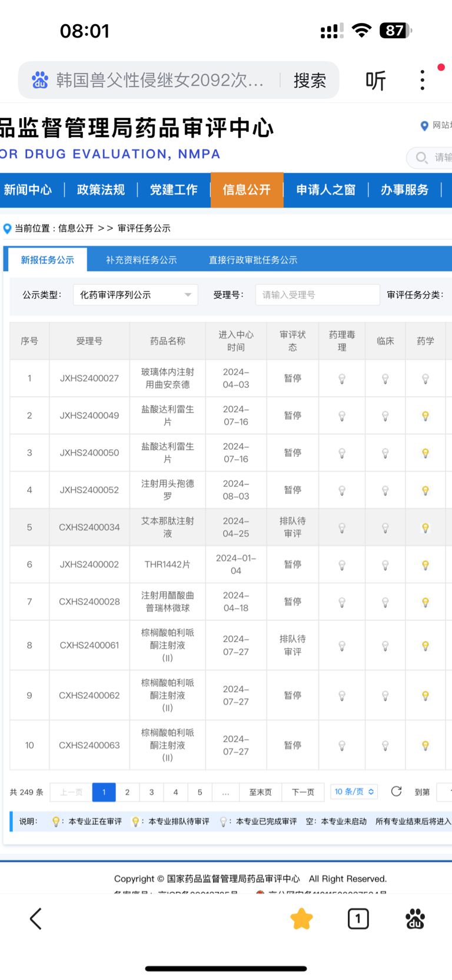Screen dimensions: 452x980
Task: Click drug name 玻璃体内注射用曲安奈德
Action: (x=168, y=378)
